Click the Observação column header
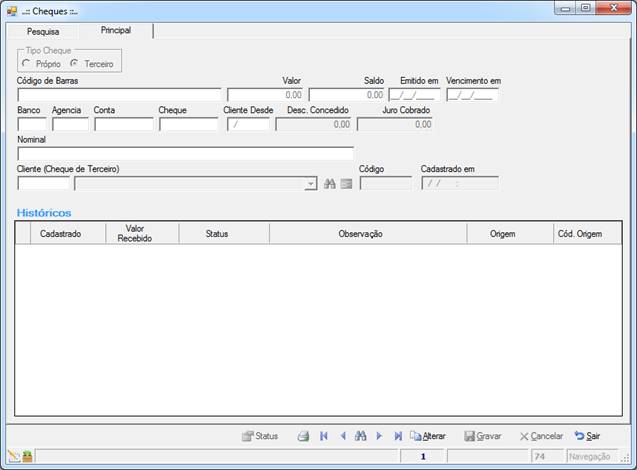The height and width of the screenshot is (470, 637). (x=368, y=234)
